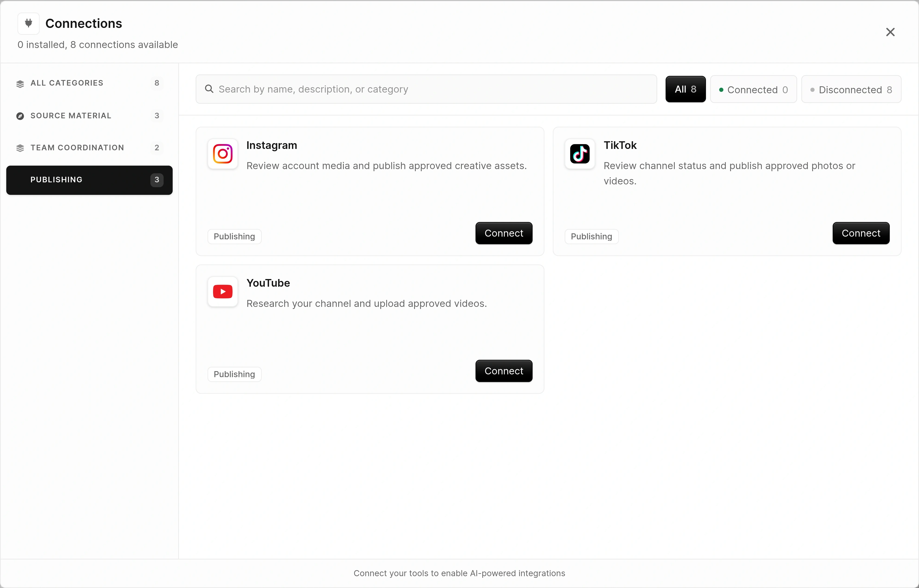
Task: Connect the Instagram integration
Action: [504, 233]
